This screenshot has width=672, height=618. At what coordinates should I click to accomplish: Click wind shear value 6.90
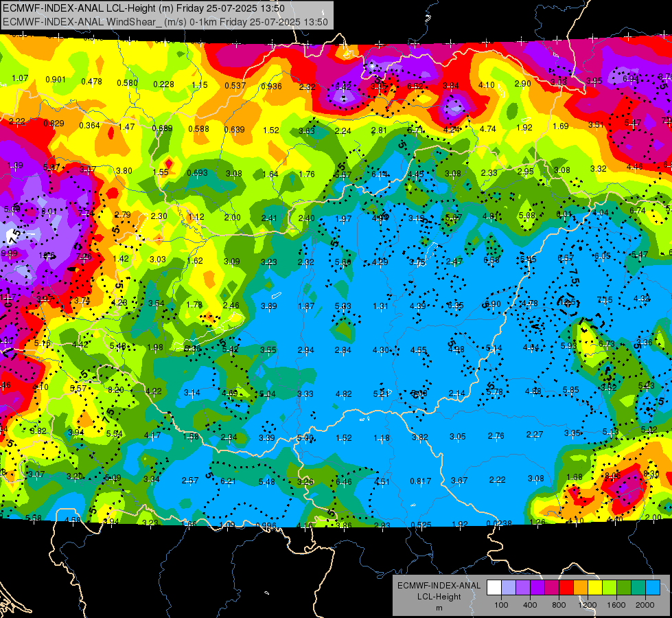click(x=492, y=304)
